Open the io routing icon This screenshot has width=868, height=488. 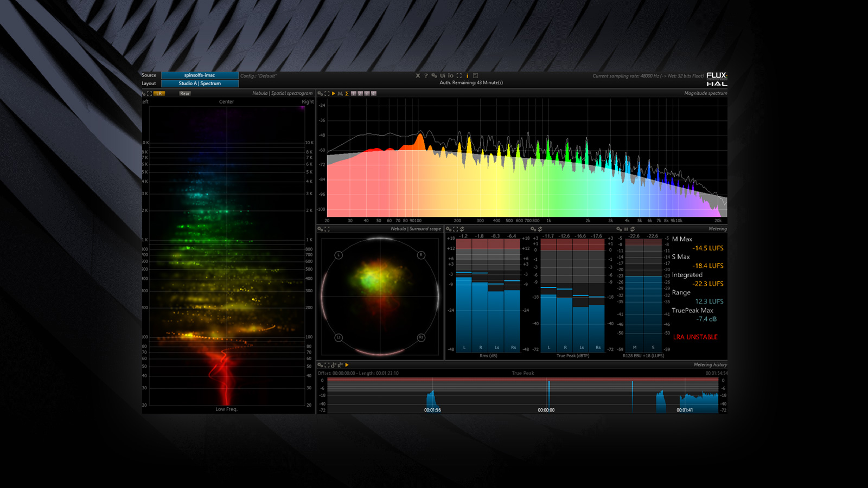tap(451, 75)
